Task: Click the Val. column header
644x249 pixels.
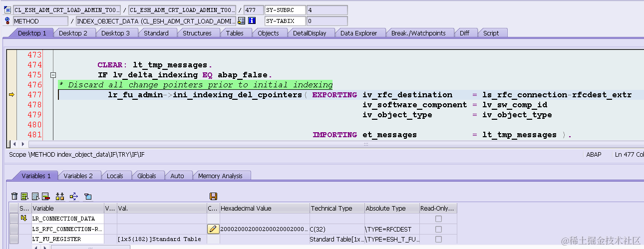Action: tap(162, 209)
